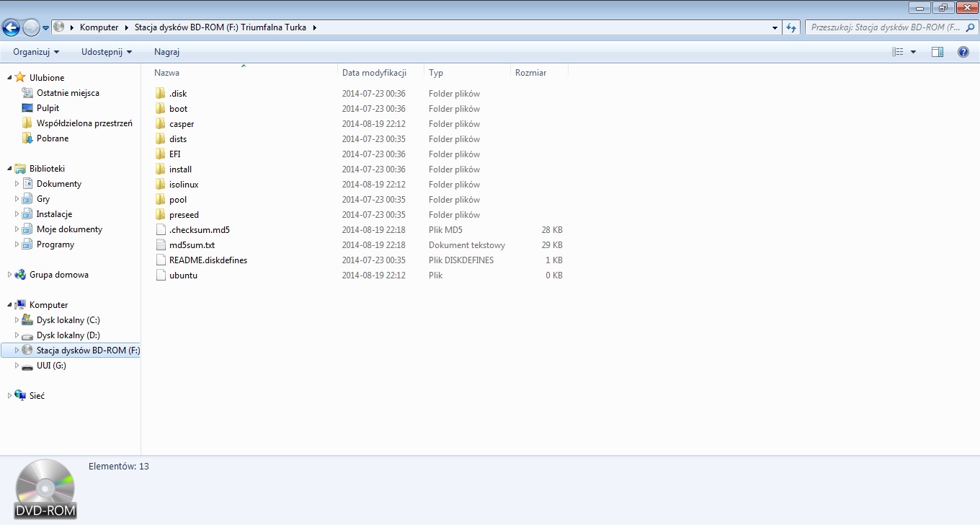Collapse the Komputer tree node
This screenshot has width=980, height=525.
tap(9, 305)
